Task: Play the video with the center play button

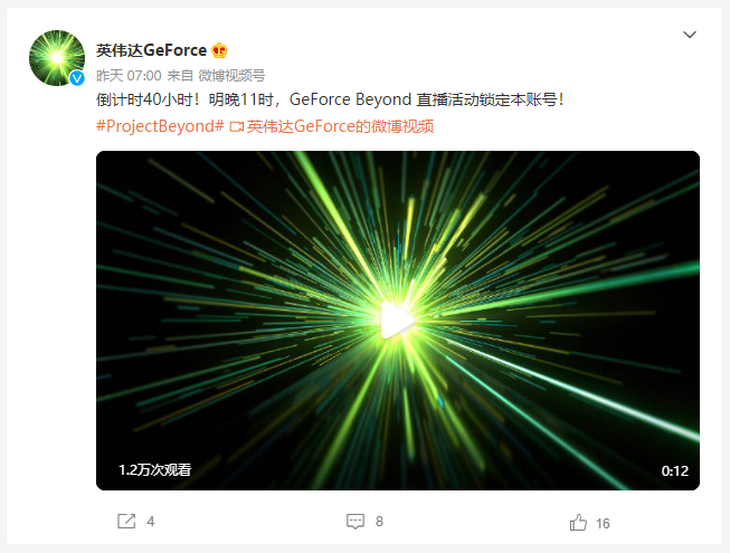Action: (397, 320)
